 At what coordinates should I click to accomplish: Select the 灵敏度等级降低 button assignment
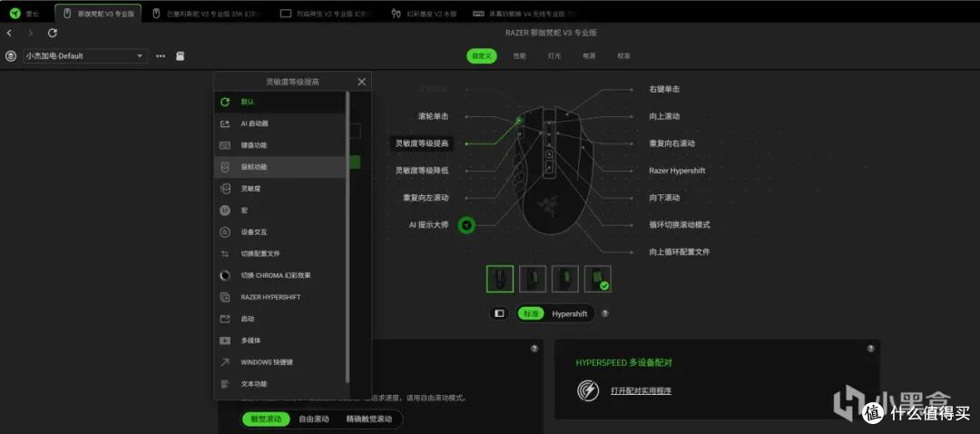(422, 170)
